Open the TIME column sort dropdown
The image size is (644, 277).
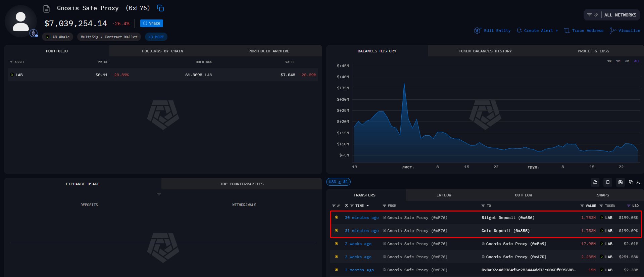tap(367, 206)
